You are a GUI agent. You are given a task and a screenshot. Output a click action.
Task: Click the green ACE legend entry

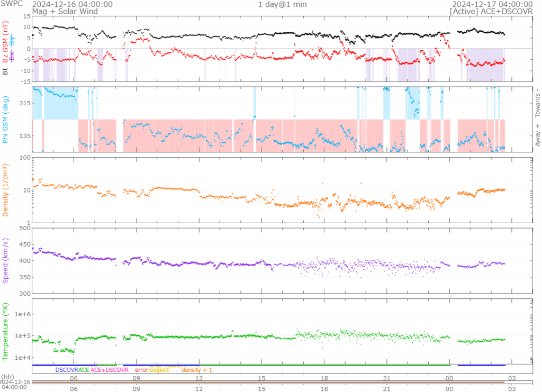click(x=84, y=370)
